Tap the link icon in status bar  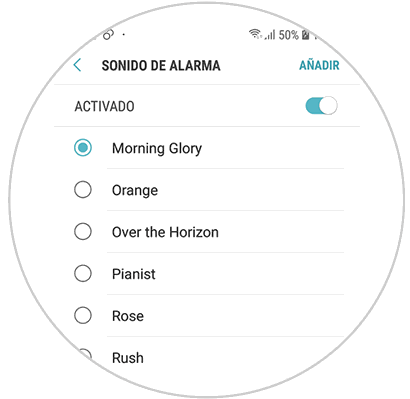point(108,34)
